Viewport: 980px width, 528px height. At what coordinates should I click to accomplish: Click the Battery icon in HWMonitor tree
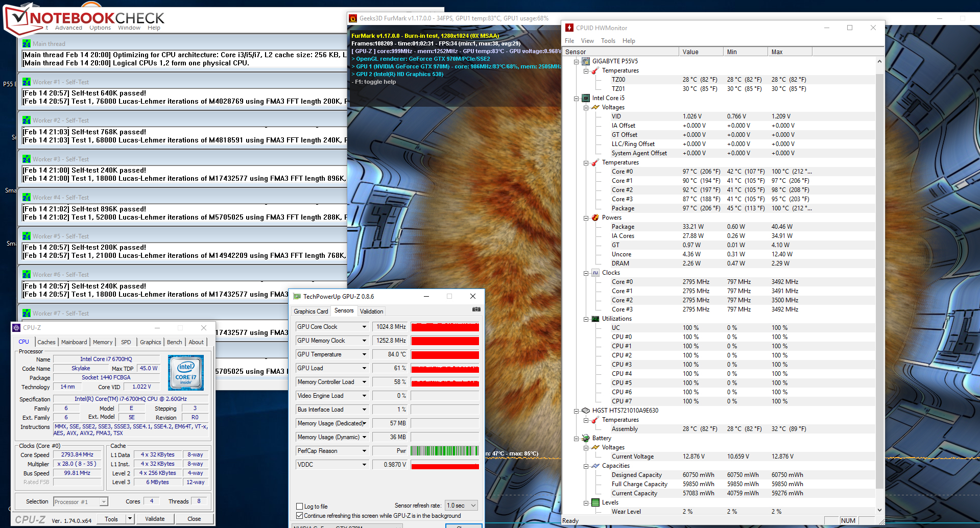[x=586, y=438]
